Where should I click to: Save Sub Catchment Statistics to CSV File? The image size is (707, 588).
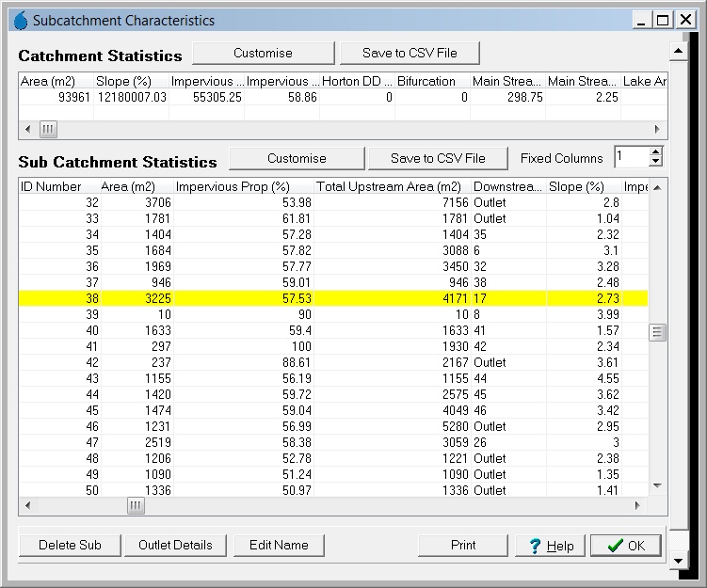[438, 158]
